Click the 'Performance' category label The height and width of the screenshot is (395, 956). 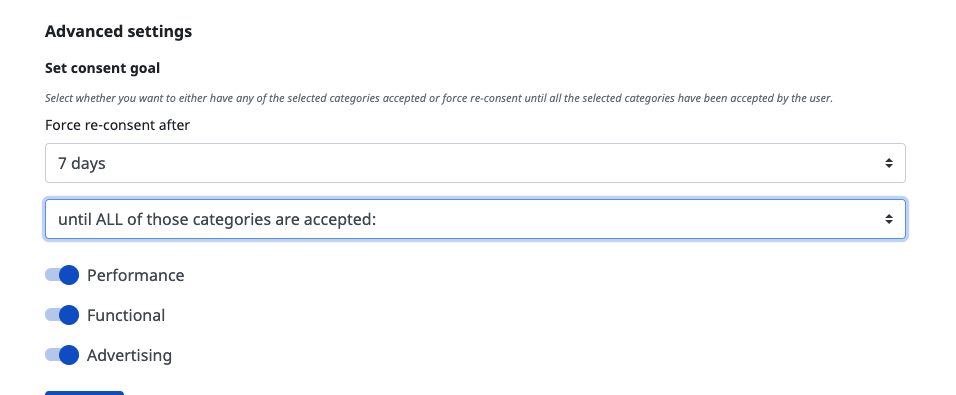pyautogui.click(x=135, y=275)
